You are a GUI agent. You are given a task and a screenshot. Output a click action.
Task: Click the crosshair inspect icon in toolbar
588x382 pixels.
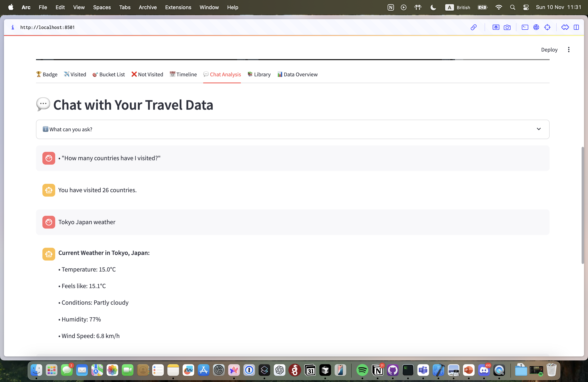pos(547,27)
